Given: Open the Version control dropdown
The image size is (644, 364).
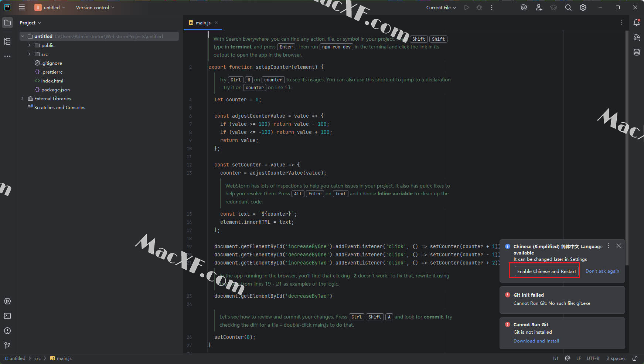Looking at the screenshot, I should click(95, 7).
